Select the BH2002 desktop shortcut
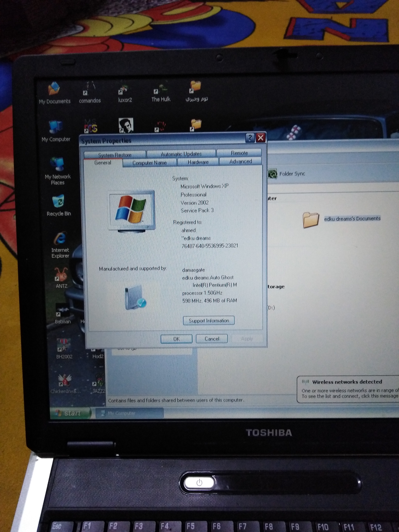The height and width of the screenshot is (532, 399). (64, 349)
